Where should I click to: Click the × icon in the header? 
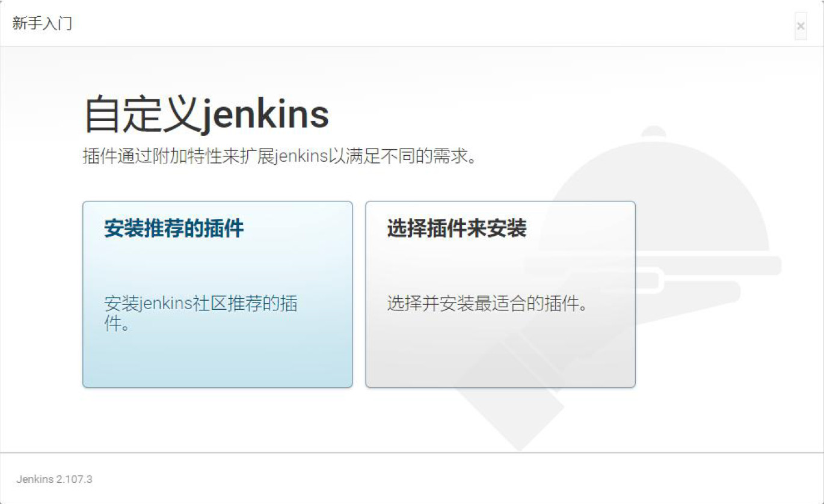tap(801, 26)
